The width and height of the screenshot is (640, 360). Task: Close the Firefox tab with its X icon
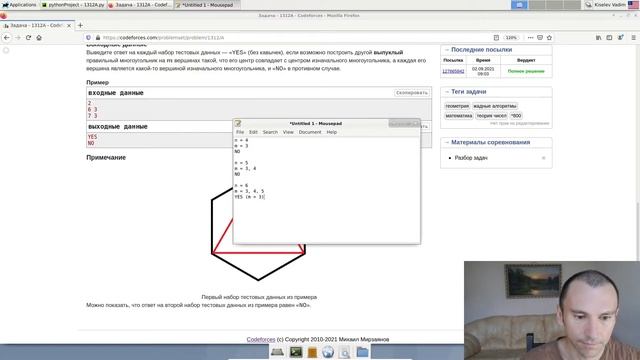[69, 25]
